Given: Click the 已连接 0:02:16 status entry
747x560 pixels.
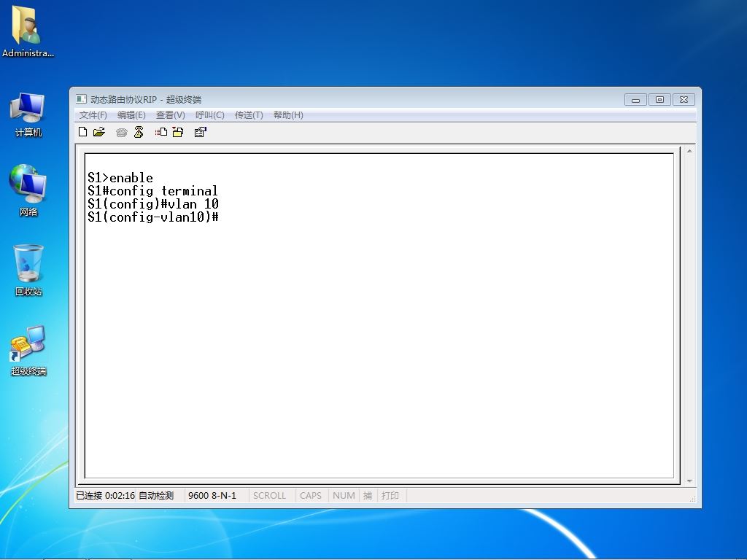Looking at the screenshot, I should click(105, 495).
